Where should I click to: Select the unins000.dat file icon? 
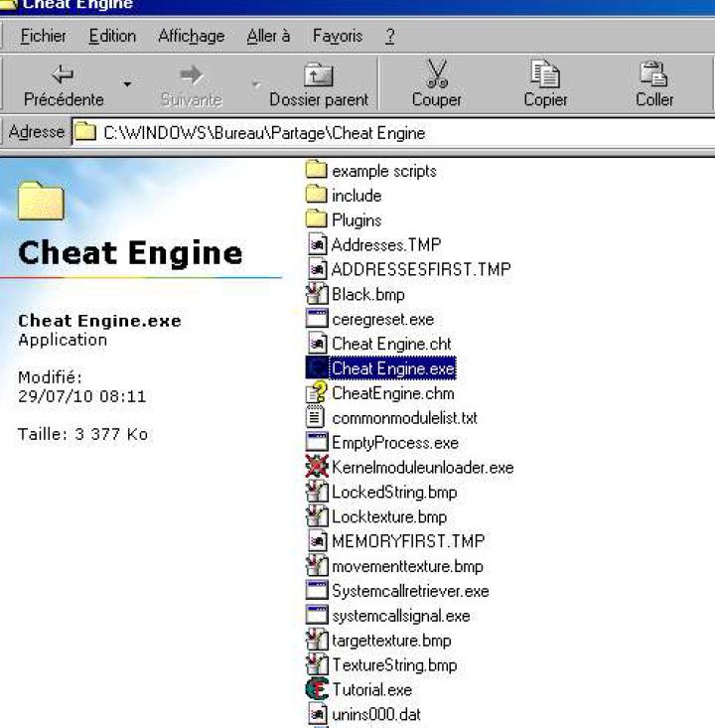tap(318, 714)
